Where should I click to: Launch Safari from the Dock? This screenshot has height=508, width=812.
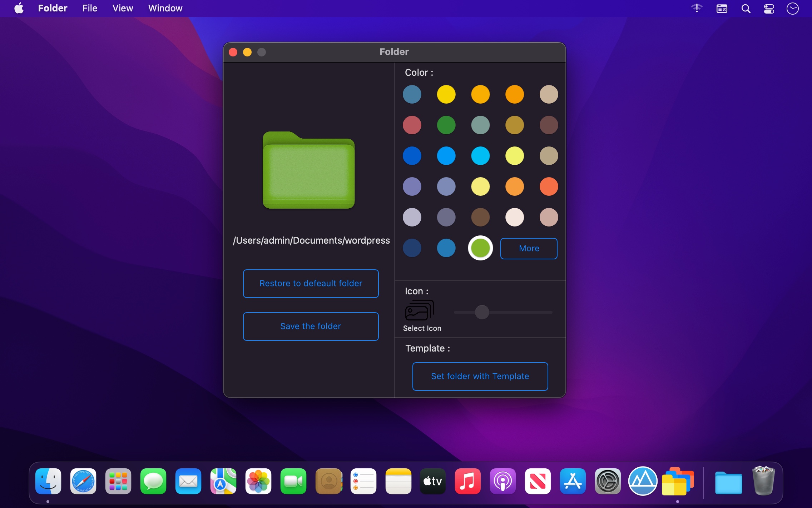point(83,482)
